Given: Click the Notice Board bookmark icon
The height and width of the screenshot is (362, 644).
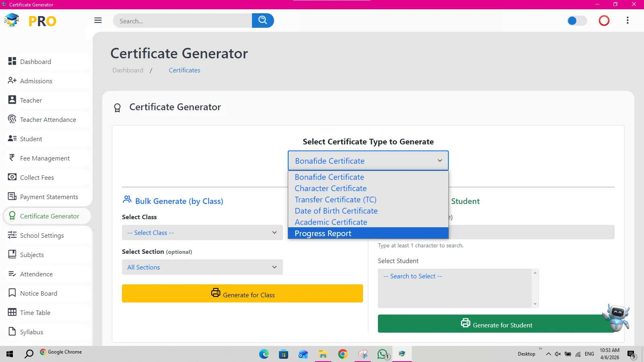Looking at the screenshot, I should coord(12,293).
